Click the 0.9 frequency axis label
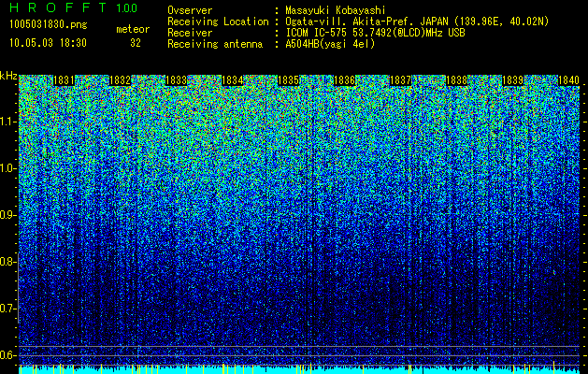 point(8,215)
